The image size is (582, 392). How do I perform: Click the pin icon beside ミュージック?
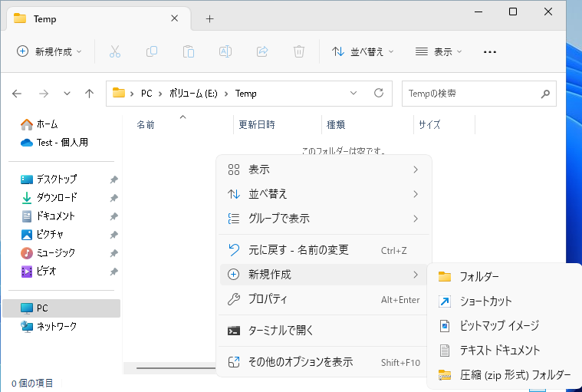pyautogui.click(x=114, y=253)
